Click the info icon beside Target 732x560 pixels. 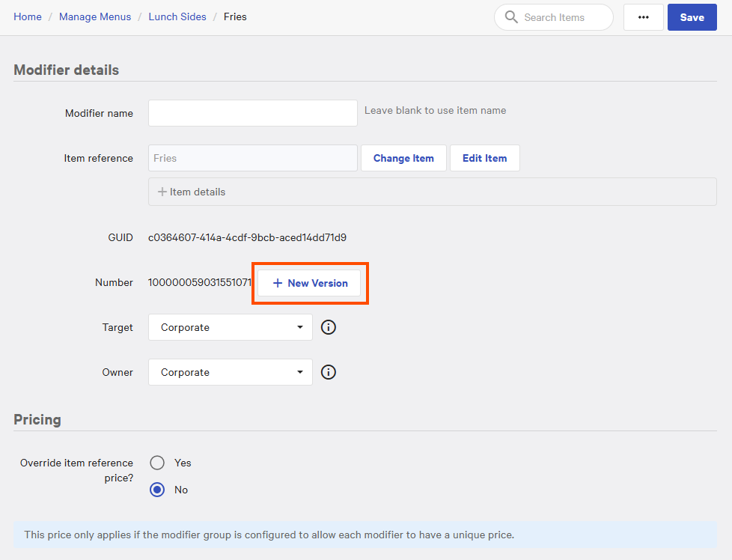(328, 327)
